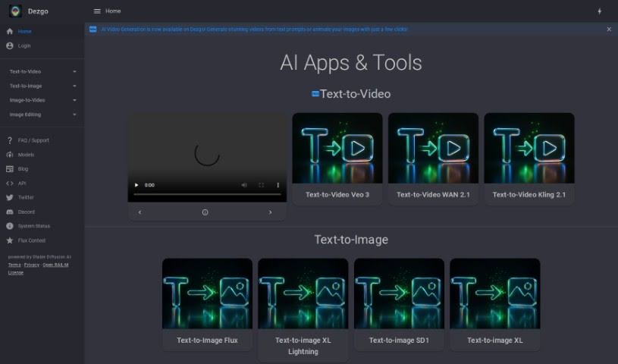Open Text-to-Video Kling 2.1 card
Viewport: 618px width, 364px height.
pyautogui.click(x=529, y=158)
